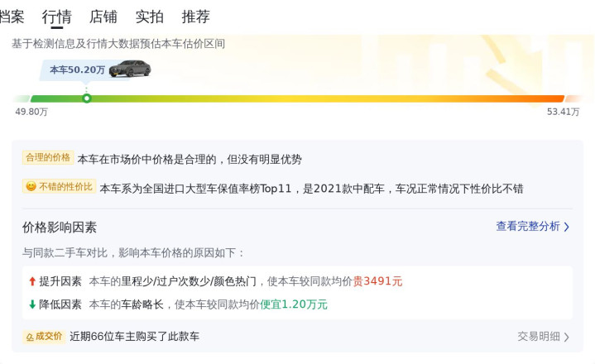
Task: Select the 行情 tab
Action: tap(57, 17)
